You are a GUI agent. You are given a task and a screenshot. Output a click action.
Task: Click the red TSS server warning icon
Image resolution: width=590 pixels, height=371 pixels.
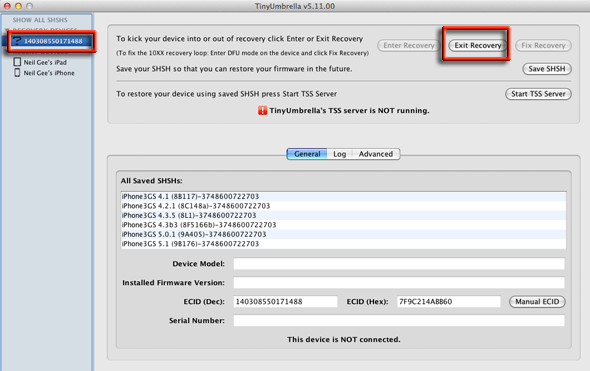point(262,111)
